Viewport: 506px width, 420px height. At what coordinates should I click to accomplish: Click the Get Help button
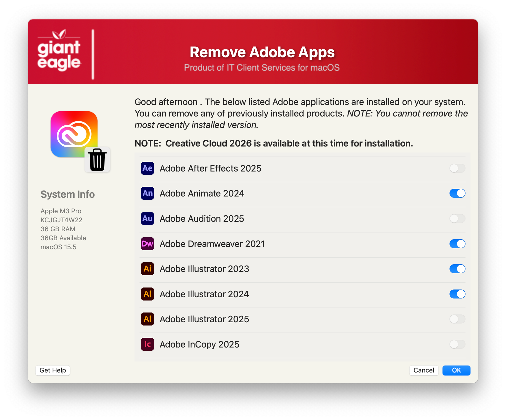53,370
